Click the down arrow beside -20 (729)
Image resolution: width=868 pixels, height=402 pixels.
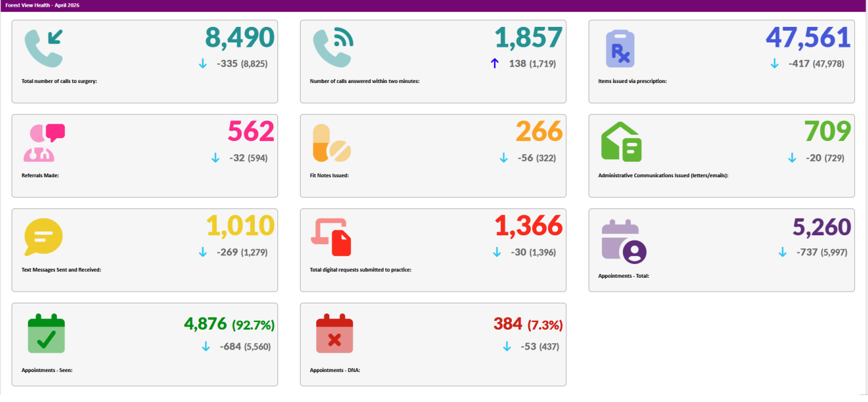coord(792,158)
